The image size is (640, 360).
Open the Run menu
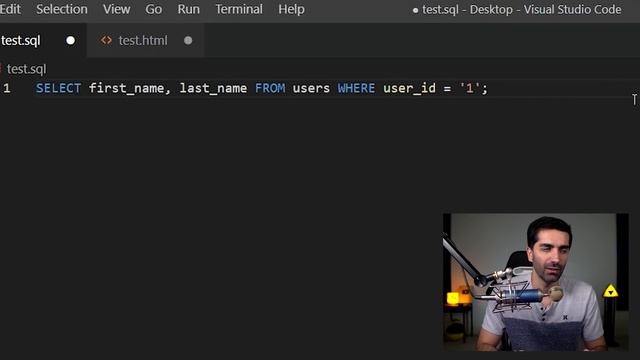(189, 9)
